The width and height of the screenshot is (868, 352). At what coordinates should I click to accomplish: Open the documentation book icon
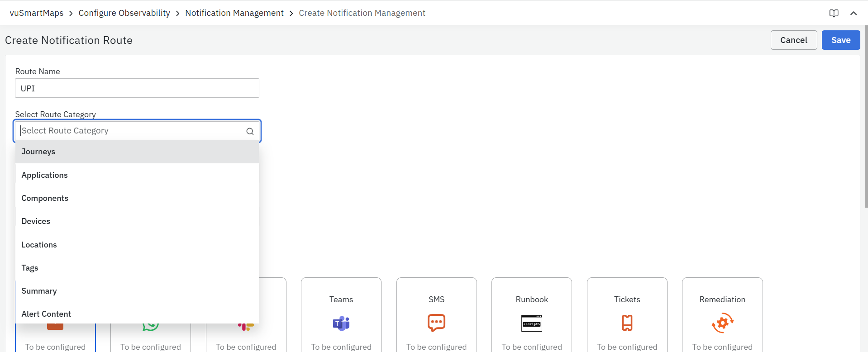(x=834, y=13)
